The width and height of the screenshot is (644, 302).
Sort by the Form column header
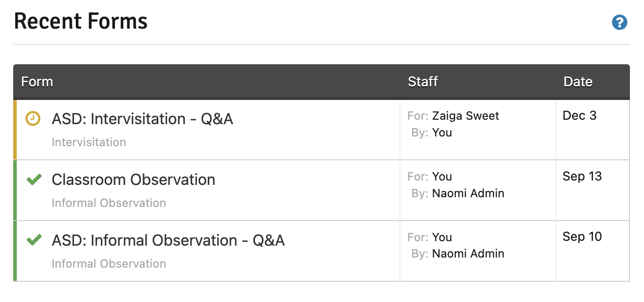point(37,82)
